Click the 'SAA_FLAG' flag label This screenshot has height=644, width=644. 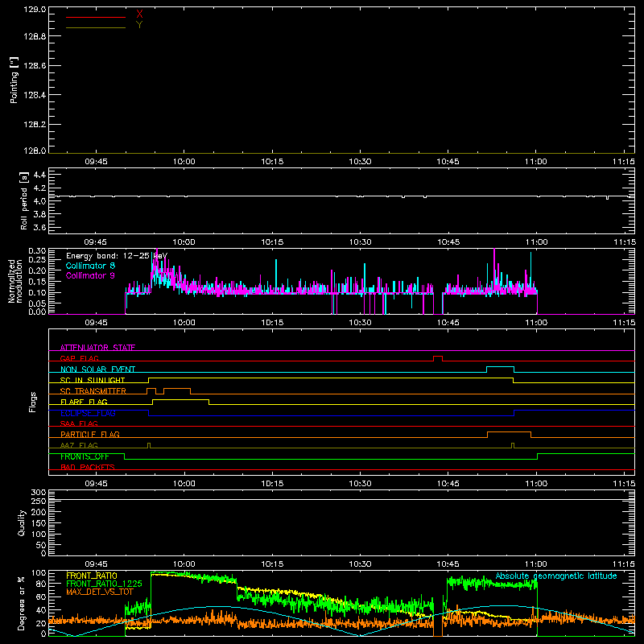click(x=79, y=423)
